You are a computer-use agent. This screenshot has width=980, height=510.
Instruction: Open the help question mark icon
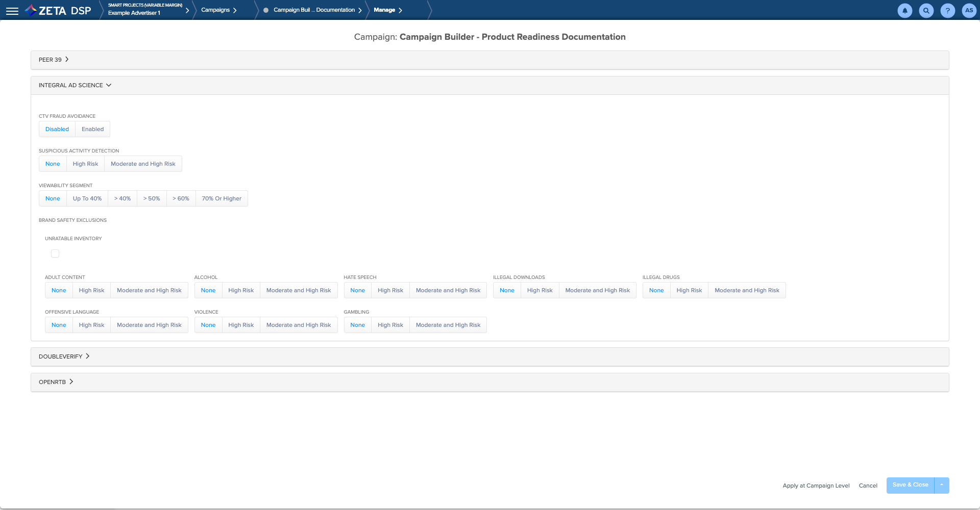pos(947,11)
